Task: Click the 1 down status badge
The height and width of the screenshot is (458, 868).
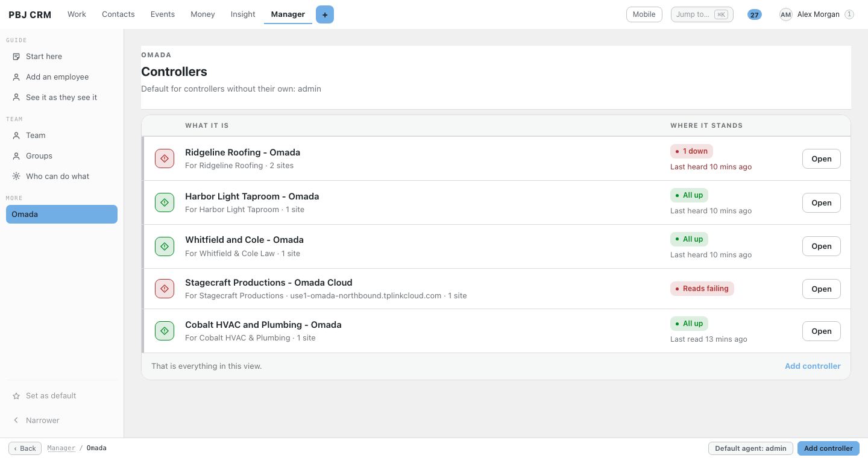Action: point(692,151)
